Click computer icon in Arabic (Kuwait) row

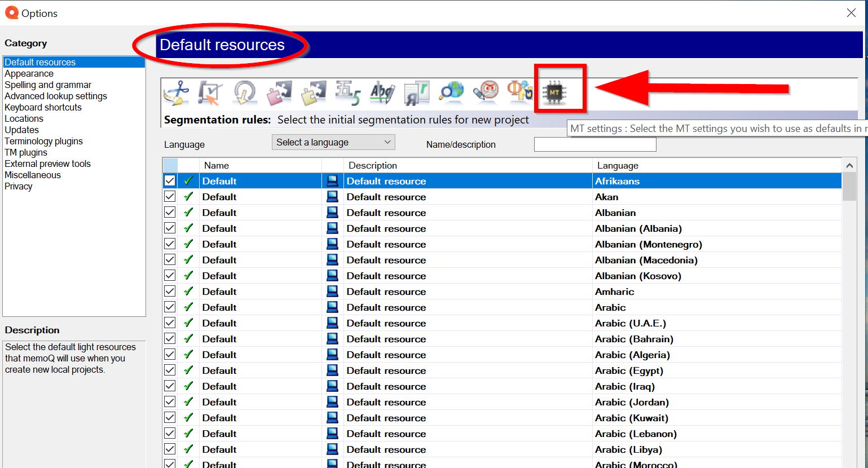coord(333,418)
